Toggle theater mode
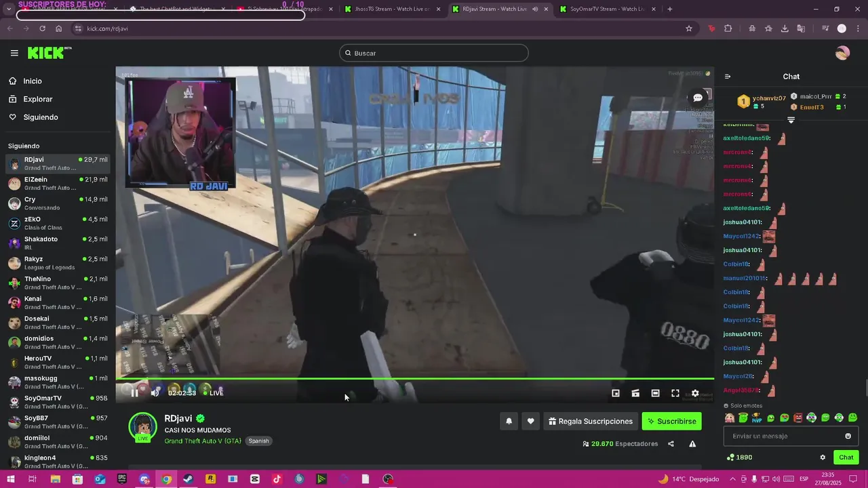 pos(655,393)
